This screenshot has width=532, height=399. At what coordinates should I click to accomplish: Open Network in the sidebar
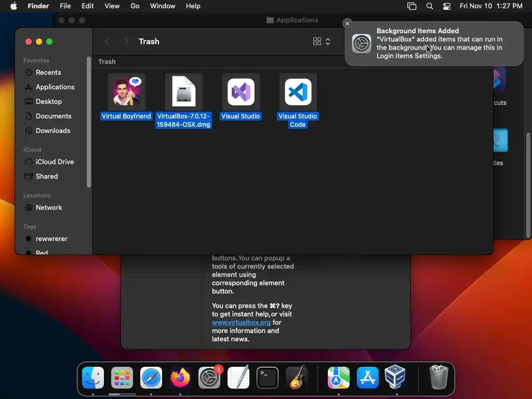(49, 208)
